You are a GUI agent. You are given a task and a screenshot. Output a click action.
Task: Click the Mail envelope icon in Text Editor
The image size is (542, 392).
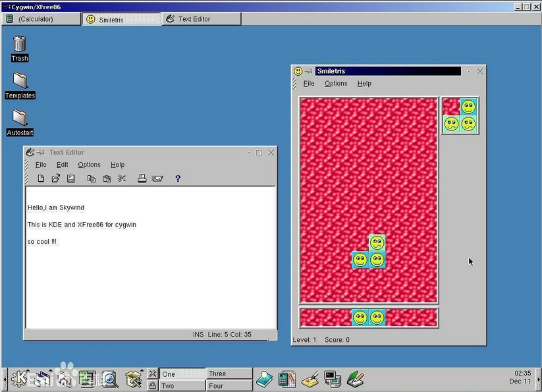(157, 179)
